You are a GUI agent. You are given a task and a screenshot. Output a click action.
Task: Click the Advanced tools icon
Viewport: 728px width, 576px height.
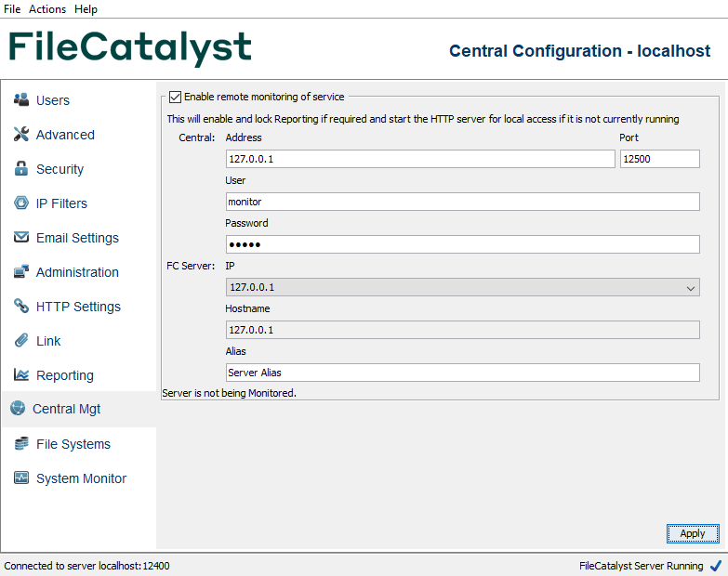(21, 134)
